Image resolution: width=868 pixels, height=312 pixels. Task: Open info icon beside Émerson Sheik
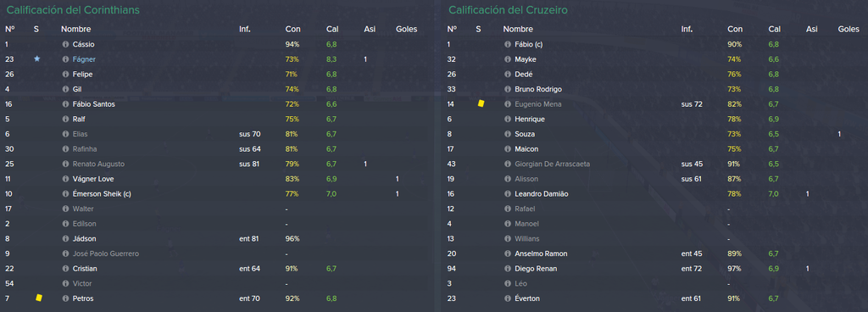(65, 193)
